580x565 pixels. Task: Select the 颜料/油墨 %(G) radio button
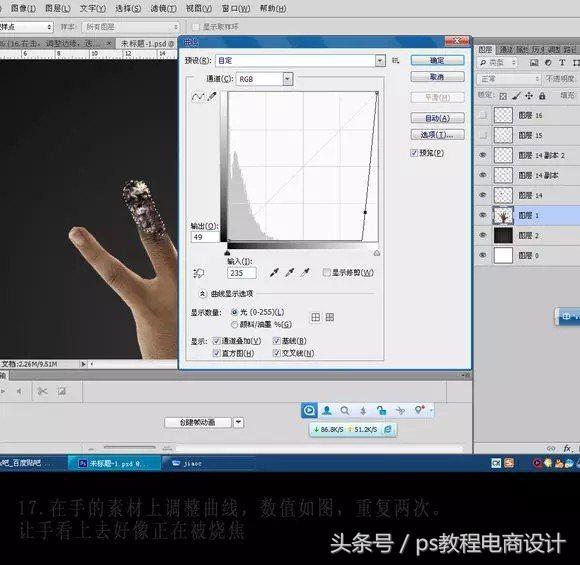click(x=234, y=324)
